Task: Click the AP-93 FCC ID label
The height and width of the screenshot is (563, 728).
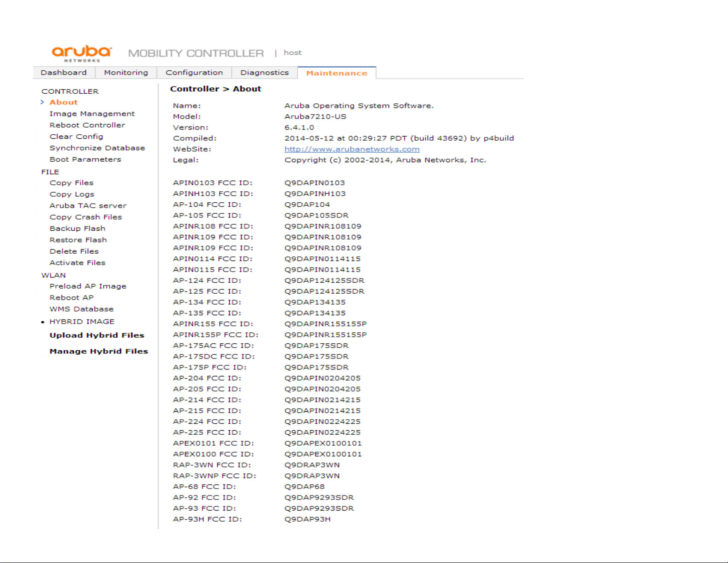Action: 204,509
